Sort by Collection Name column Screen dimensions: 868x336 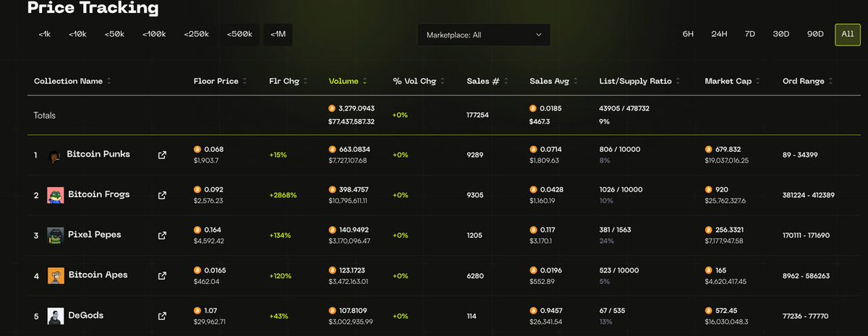pos(72,82)
